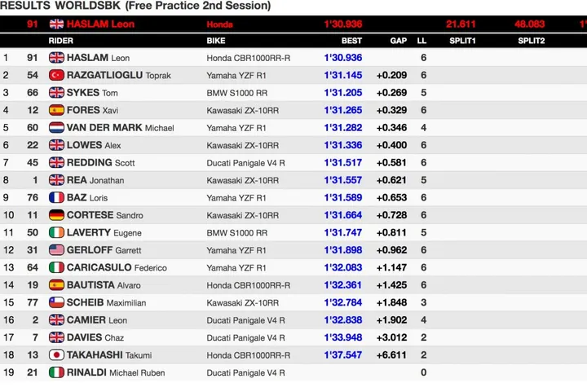Click the US flag next to GERLOFF Garrett
Screen dimensions: 587x392
pos(56,250)
